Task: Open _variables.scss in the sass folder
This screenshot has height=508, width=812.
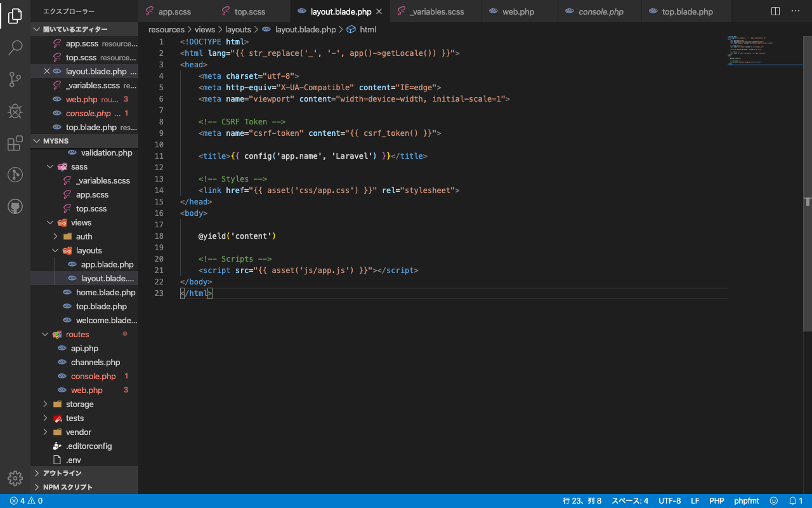Action: pos(84,181)
